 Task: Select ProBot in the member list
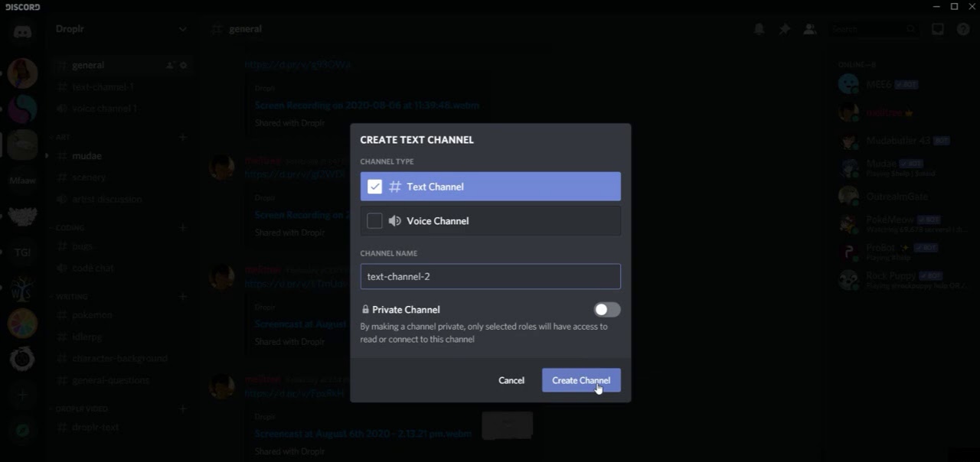(x=902, y=252)
